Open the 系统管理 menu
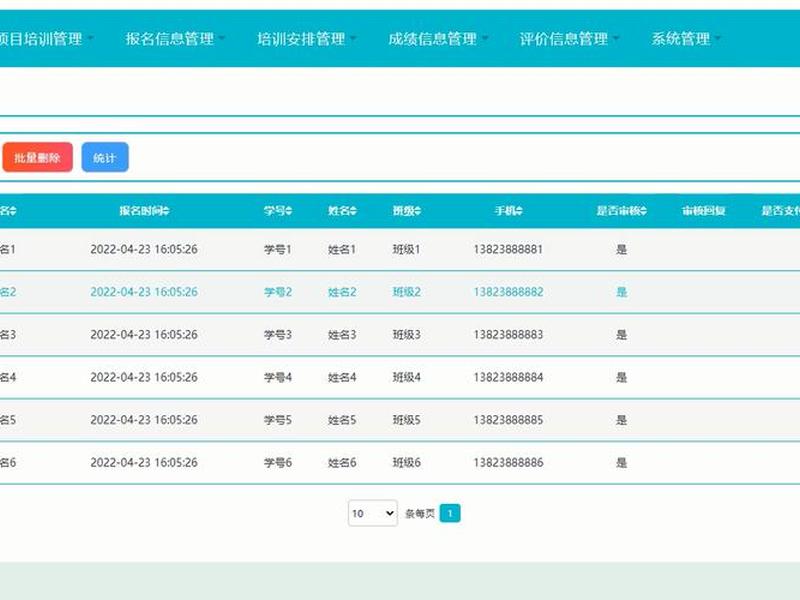The width and height of the screenshot is (800, 600). [x=686, y=39]
